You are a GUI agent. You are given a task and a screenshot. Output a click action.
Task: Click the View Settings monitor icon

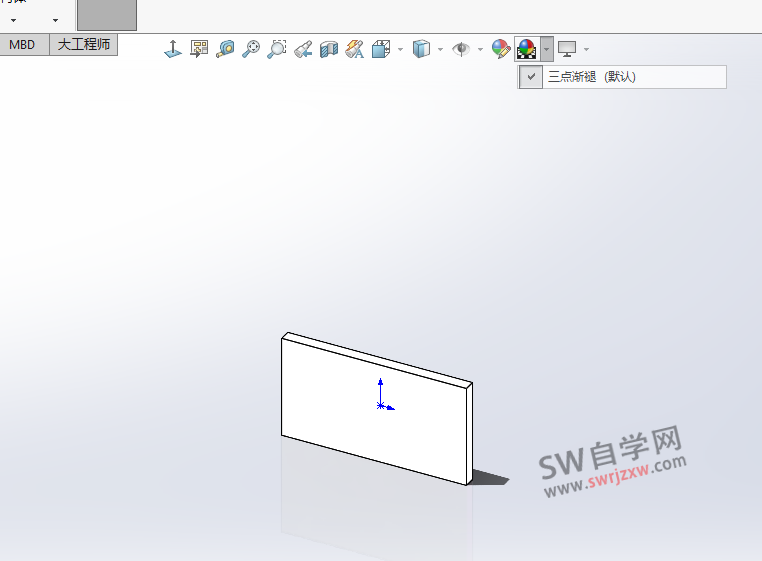(x=567, y=49)
